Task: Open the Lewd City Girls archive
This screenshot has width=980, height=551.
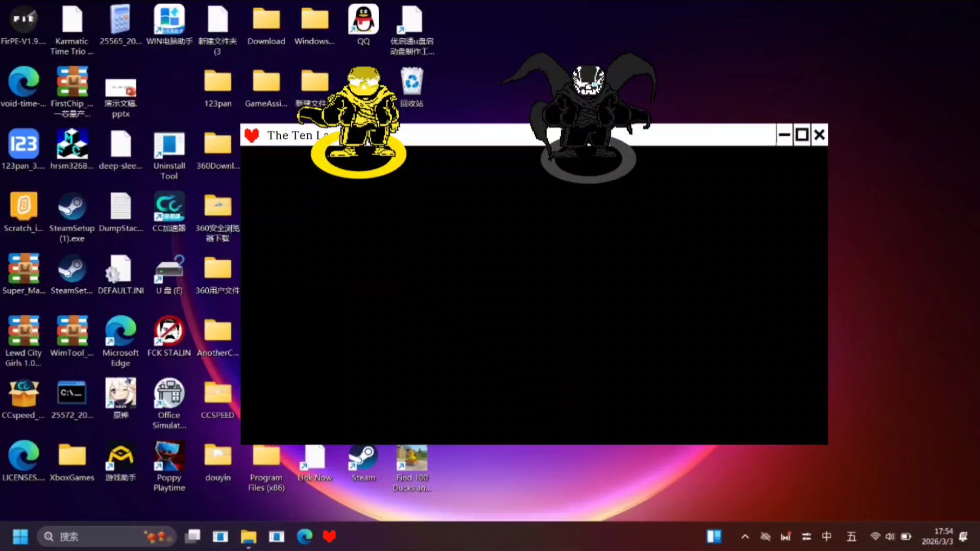Action: (x=23, y=331)
